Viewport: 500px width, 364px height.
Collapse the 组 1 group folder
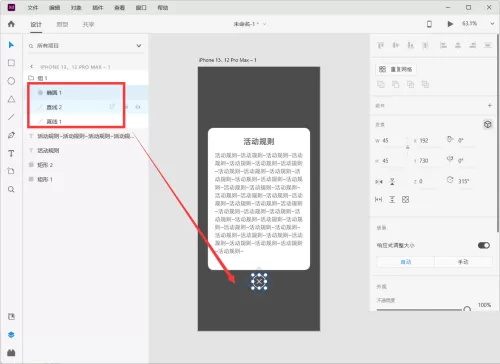31,78
